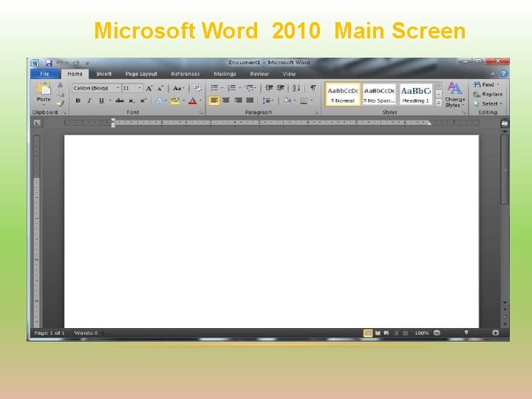Click the Copy icon

[x=61, y=94]
